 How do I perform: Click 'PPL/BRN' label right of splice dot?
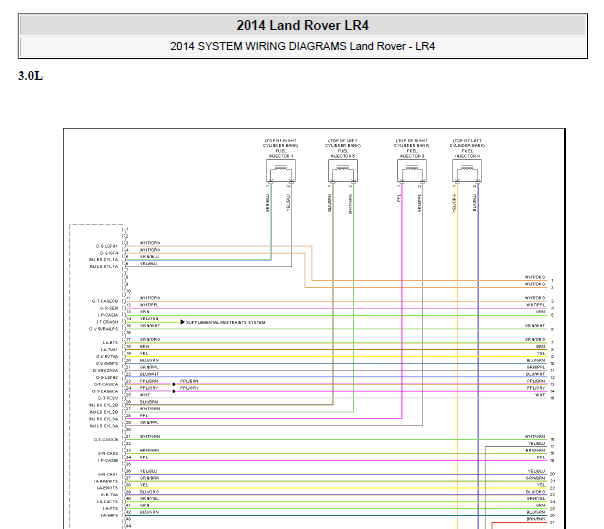click(x=189, y=381)
